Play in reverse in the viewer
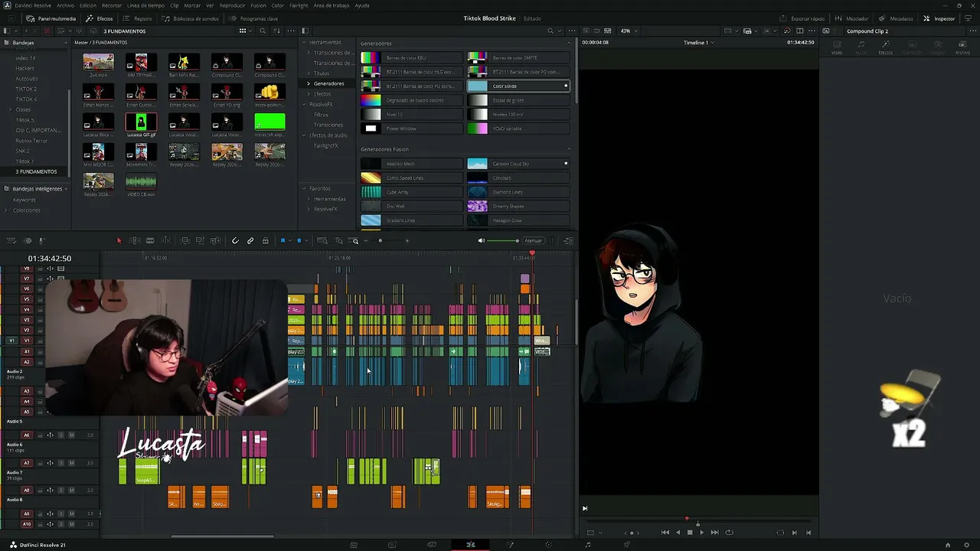Viewport: 980px width, 551px height. pyautogui.click(x=678, y=533)
